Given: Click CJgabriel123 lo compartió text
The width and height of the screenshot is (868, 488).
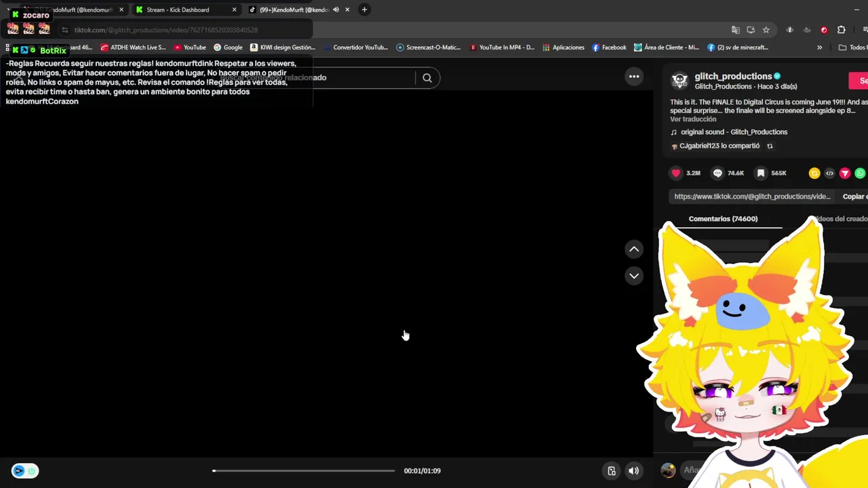Looking at the screenshot, I should pos(719,146).
